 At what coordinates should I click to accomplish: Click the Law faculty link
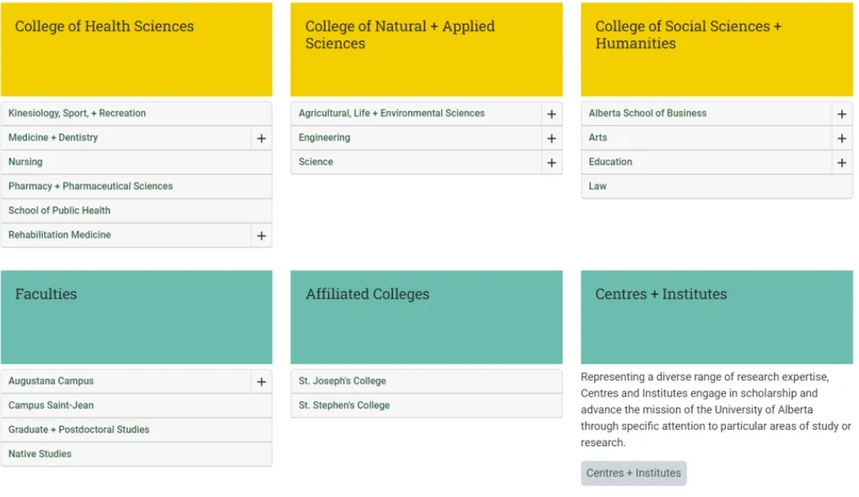[597, 186]
